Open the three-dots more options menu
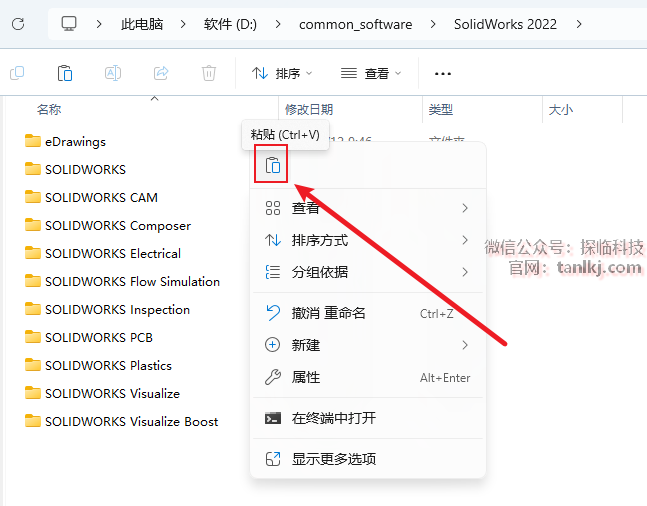Viewport: 647px width, 506px height. 443,74
